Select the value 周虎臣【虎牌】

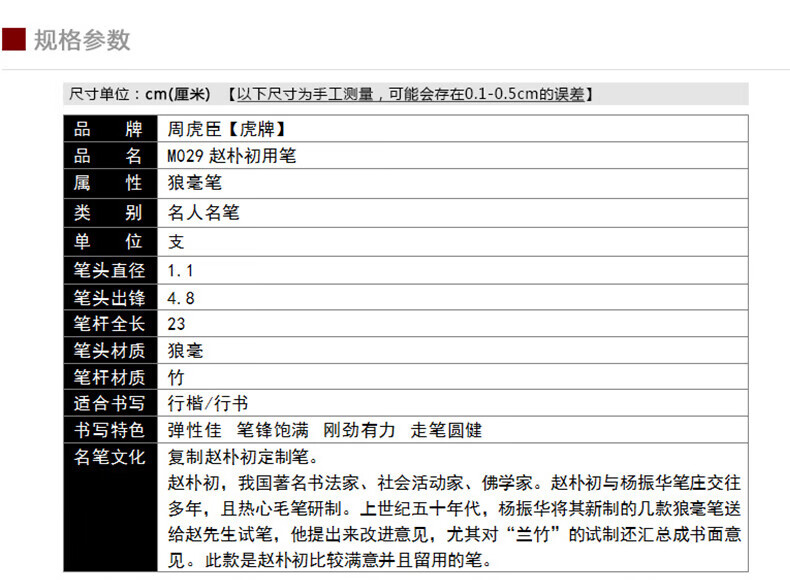(x=227, y=130)
